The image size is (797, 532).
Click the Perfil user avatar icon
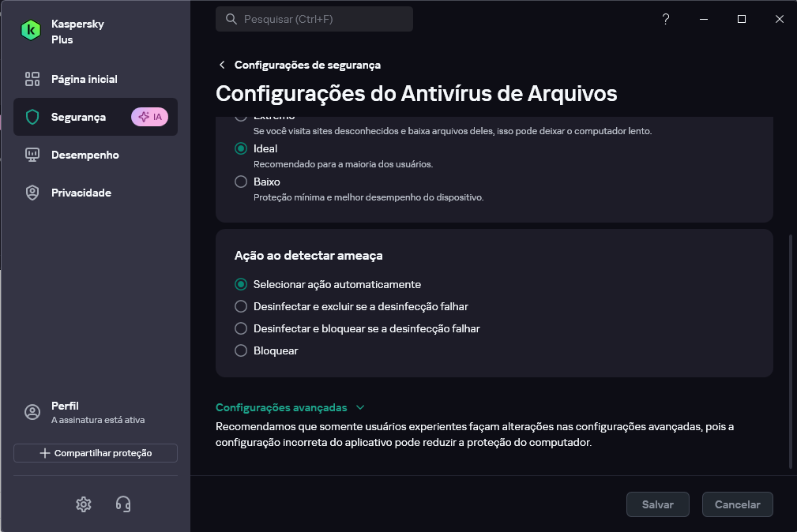(x=32, y=412)
